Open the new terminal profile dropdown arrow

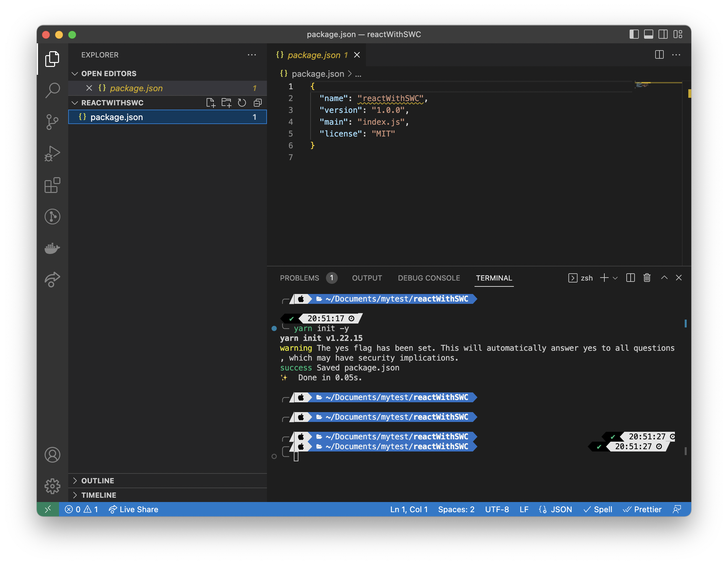point(615,278)
